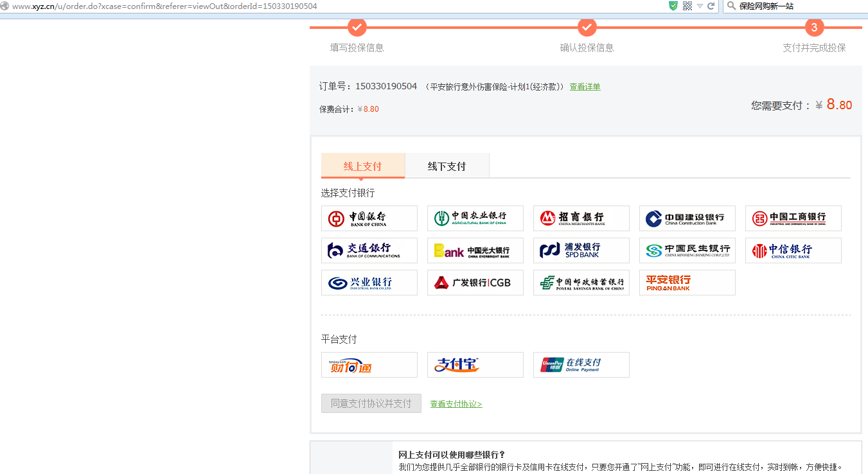Image resolution: width=868 pixels, height=474 pixels.
Task: Switch to 线上支付 tab
Action: click(x=363, y=166)
